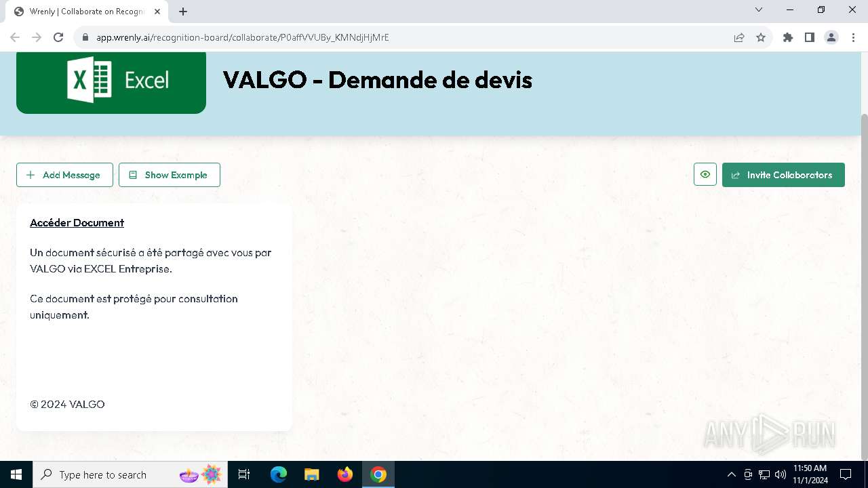Open the notification center icon
This screenshot has height=488, width=868.
pos(846,474)
